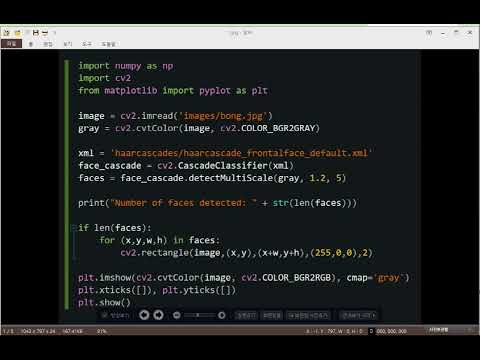Click the '000, 000, 000' color value in status bar

pyautogui.click(x=391, y=331)
